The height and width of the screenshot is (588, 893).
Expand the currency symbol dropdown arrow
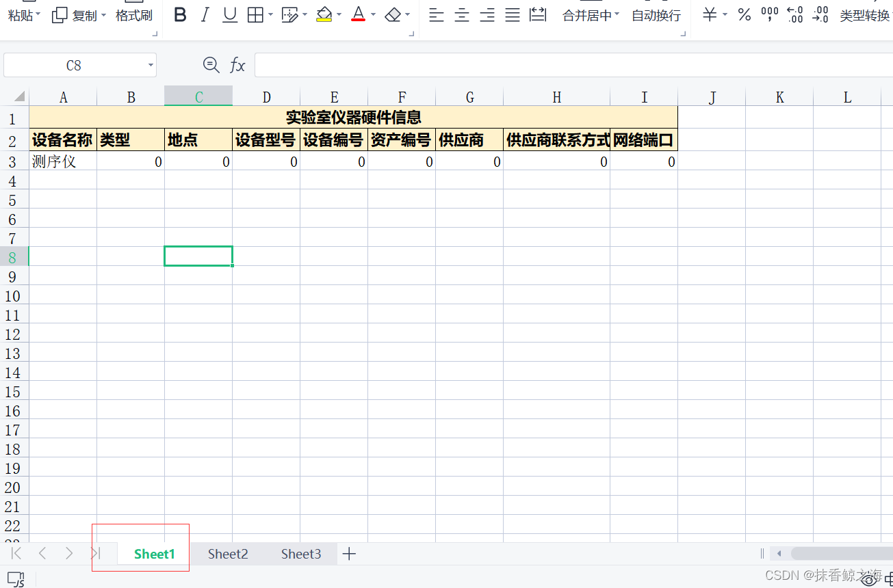pyautogui.click(x=725, y=14)
